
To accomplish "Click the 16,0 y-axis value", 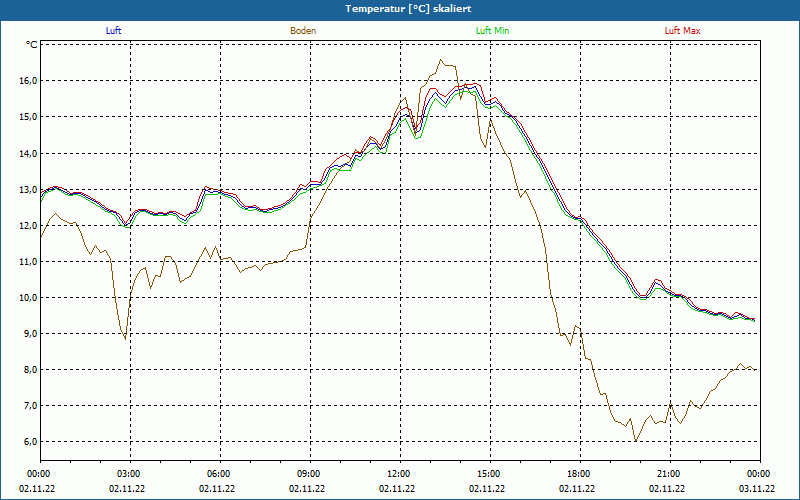I will click(x=29, y=81).
